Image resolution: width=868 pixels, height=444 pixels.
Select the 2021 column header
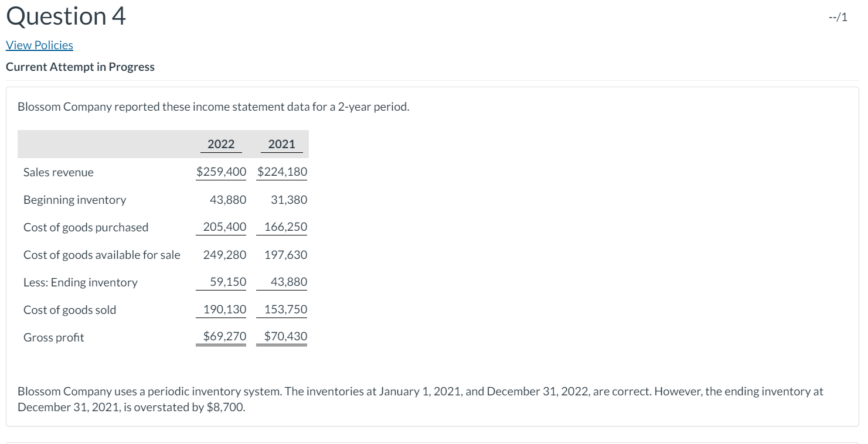[x=281, y=144]
